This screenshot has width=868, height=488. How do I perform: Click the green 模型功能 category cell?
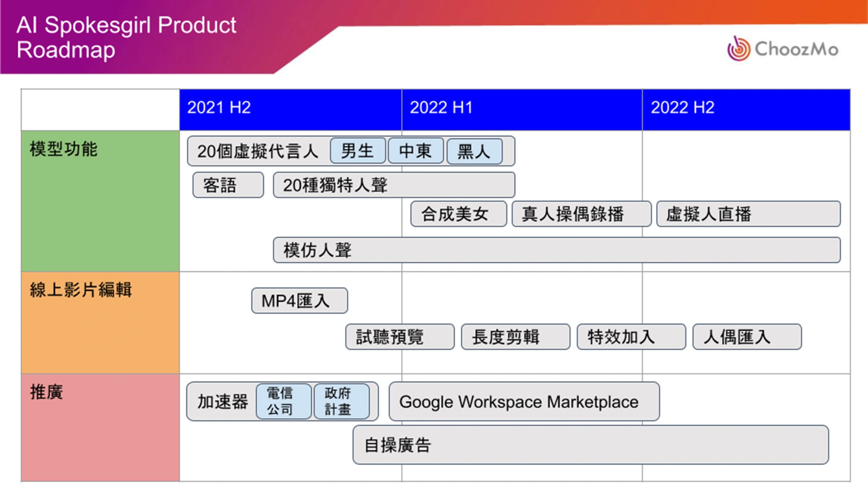tap(100, 201)
